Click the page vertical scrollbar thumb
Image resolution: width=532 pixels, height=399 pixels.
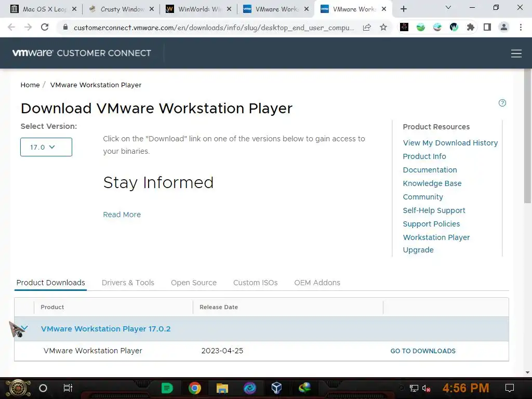click(x=528, y=136)
